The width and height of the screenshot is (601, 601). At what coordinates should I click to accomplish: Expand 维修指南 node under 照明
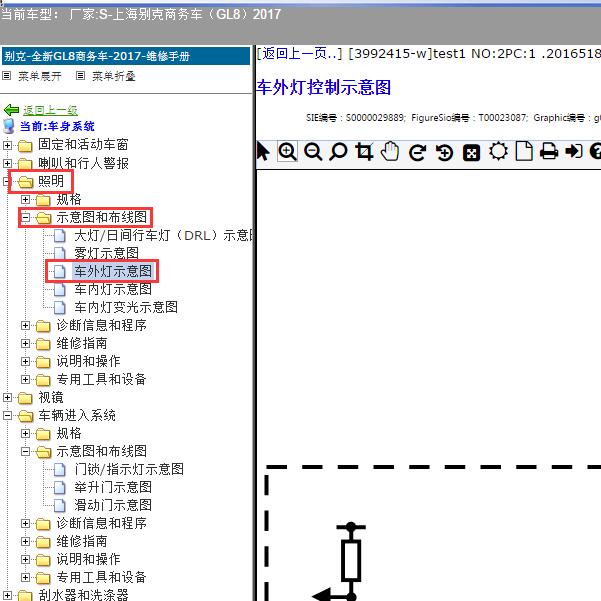point(25,343)
